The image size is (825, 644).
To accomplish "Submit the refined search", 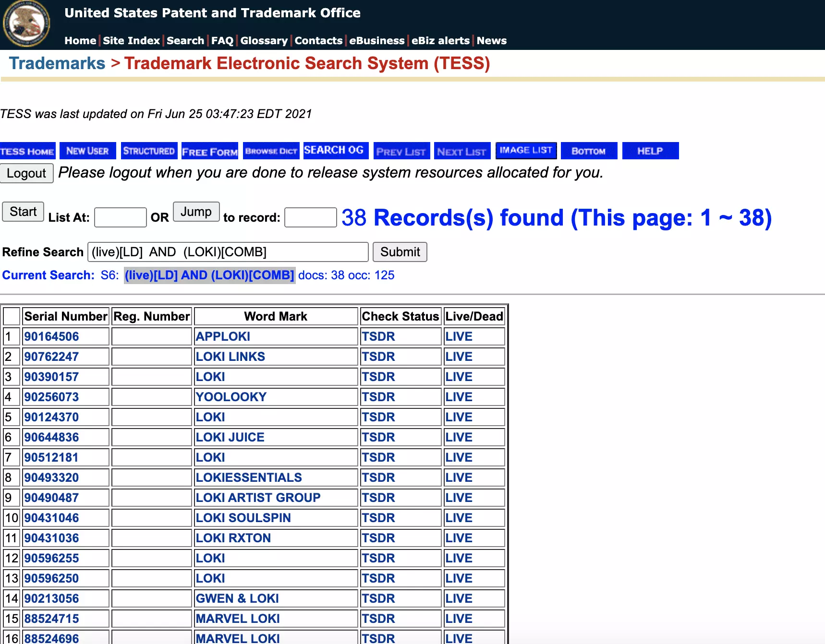I will click(400, 252).
